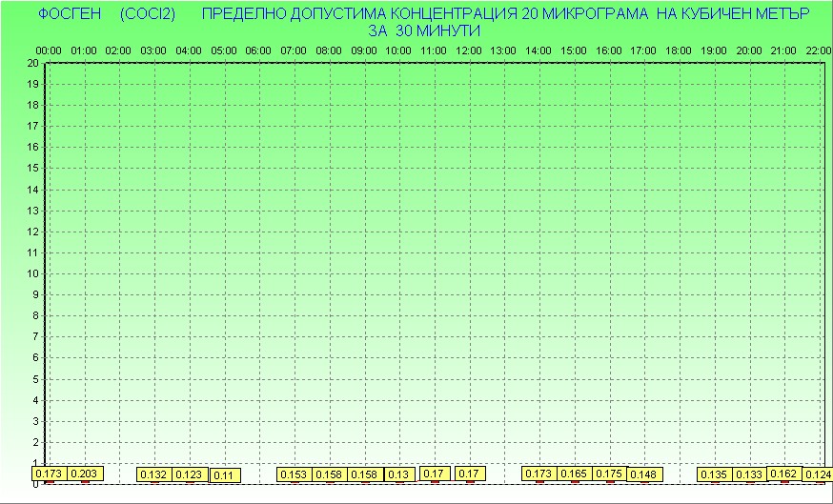
Task: Select the 12 label on vertical axis
Action: (x=33, y=232)
